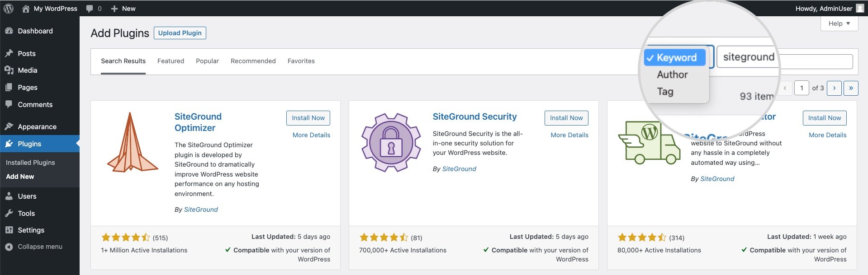Go to next results page arrow
The height and width of the screenshot is (275, 868).
[834, 88]
